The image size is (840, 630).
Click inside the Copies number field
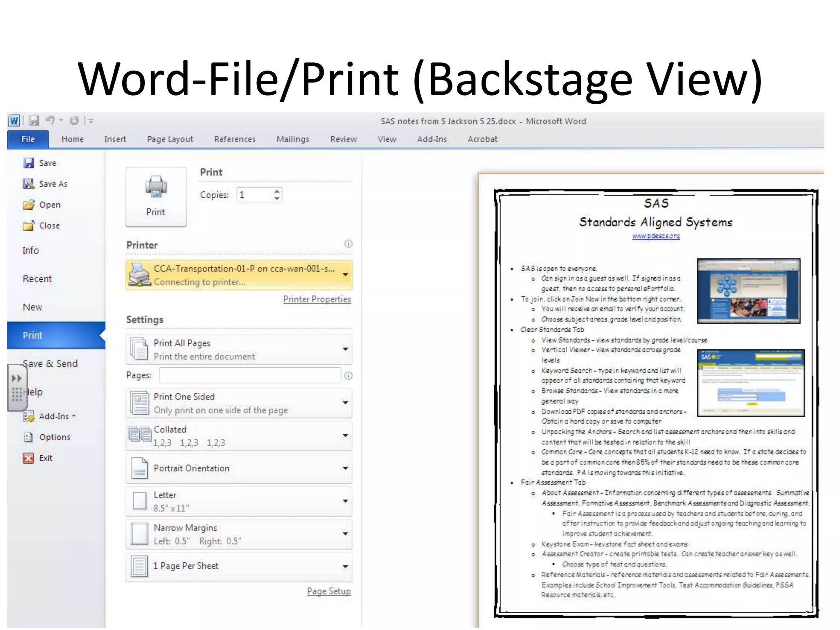tap(254, 195)
